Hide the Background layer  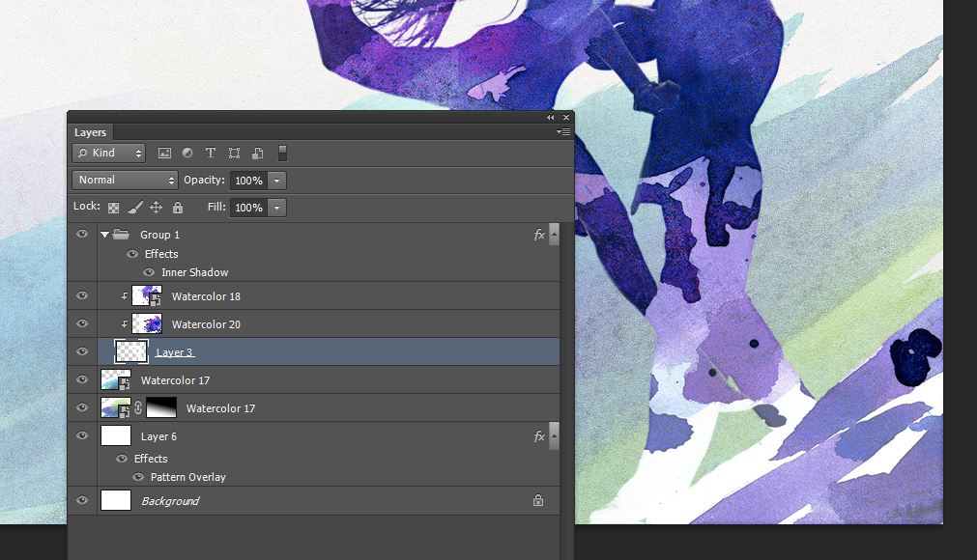tap(83, 500)
